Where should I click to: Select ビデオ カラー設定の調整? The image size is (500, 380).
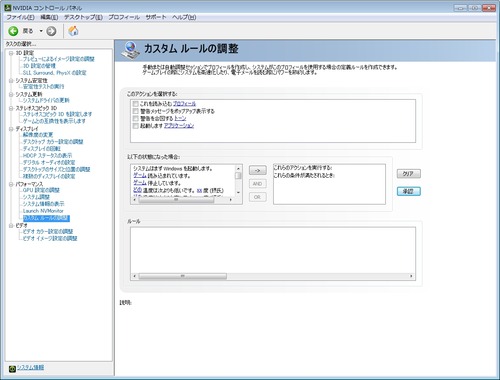point(48,232)
